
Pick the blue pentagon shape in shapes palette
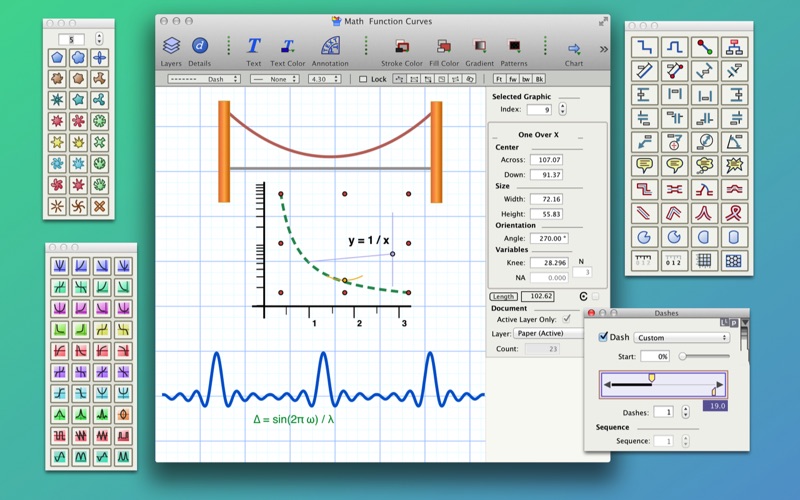tap(57, 58)
